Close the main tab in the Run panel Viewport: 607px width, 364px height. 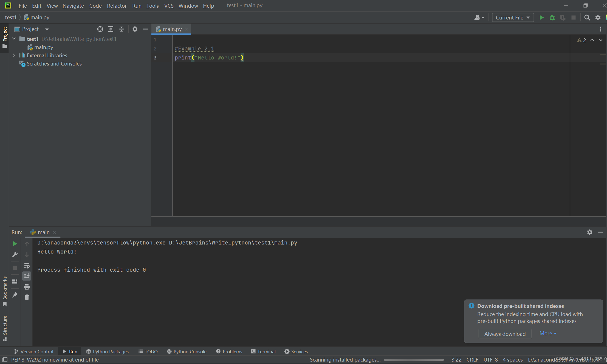coord(54,232)
